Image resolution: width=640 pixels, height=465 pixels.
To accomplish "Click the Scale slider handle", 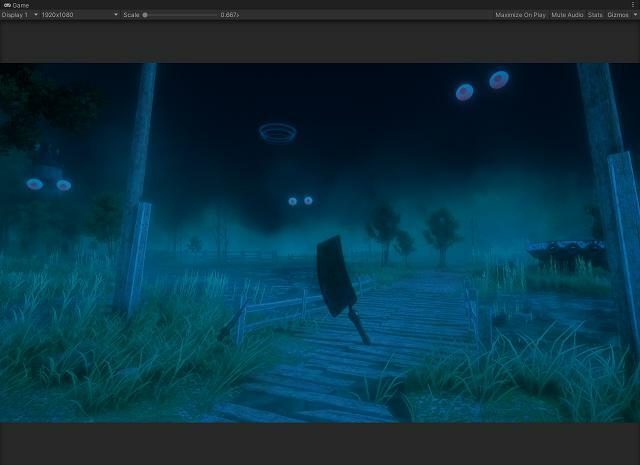I will tap(145, 15).
